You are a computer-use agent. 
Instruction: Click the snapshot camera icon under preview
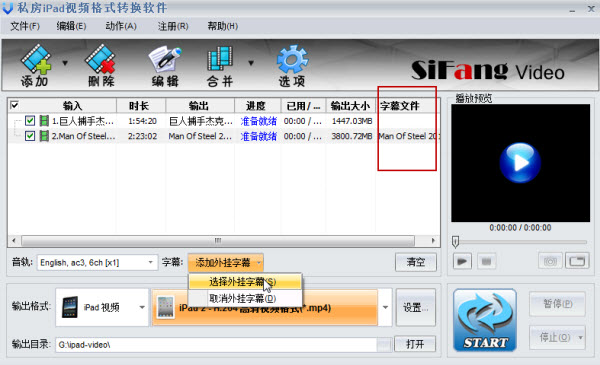coord(550,261)
